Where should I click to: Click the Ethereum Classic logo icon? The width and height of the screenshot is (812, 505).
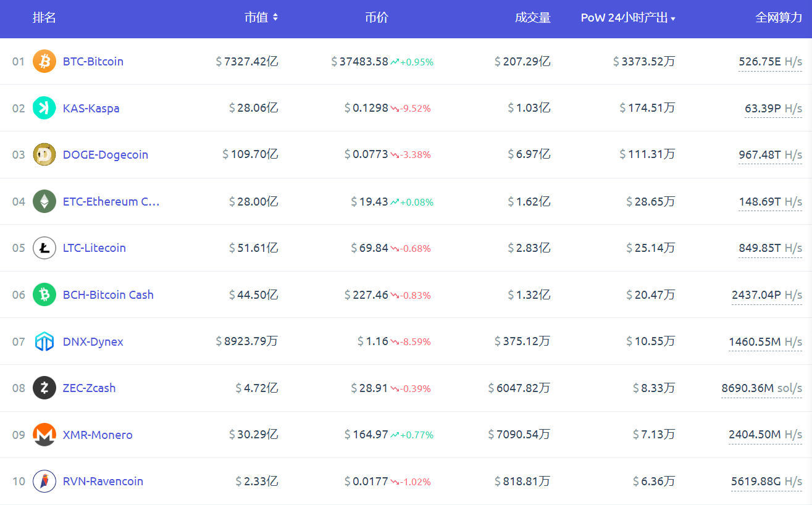point(44,201)
